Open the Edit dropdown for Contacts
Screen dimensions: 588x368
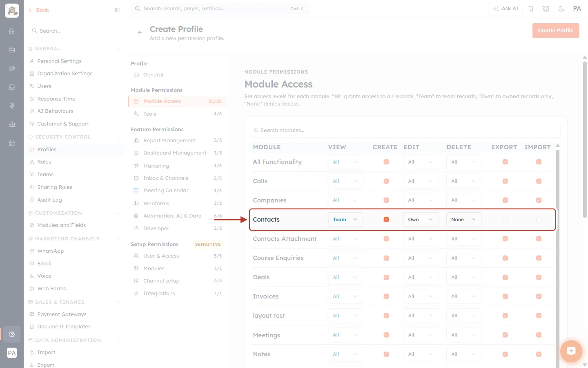pos(421,220)
